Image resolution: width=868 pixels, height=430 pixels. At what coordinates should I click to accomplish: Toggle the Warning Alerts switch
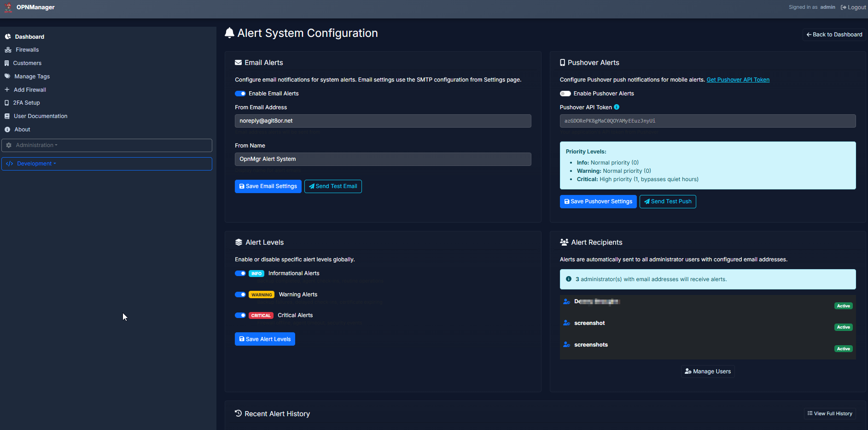[240, 295]
